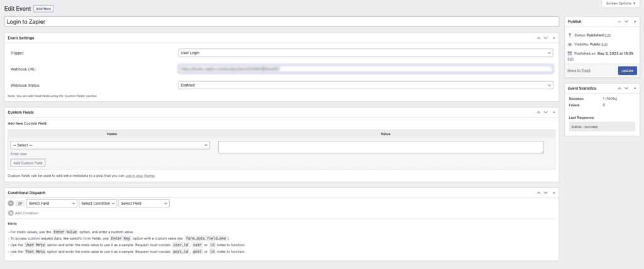Edit the Status Published setting
This screenshot has height=269, width=644.
point(608,35)
